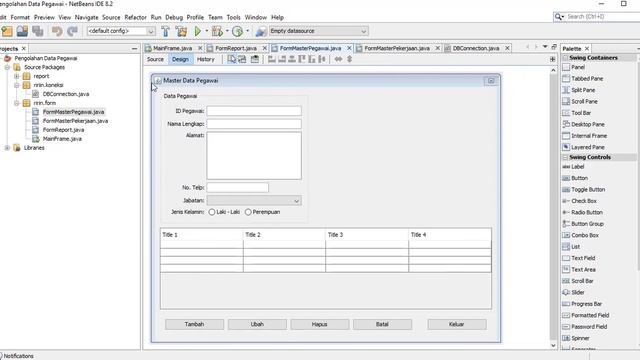640x360 pixels.
Task: Click the Debug Project icon
Action: 217,31
